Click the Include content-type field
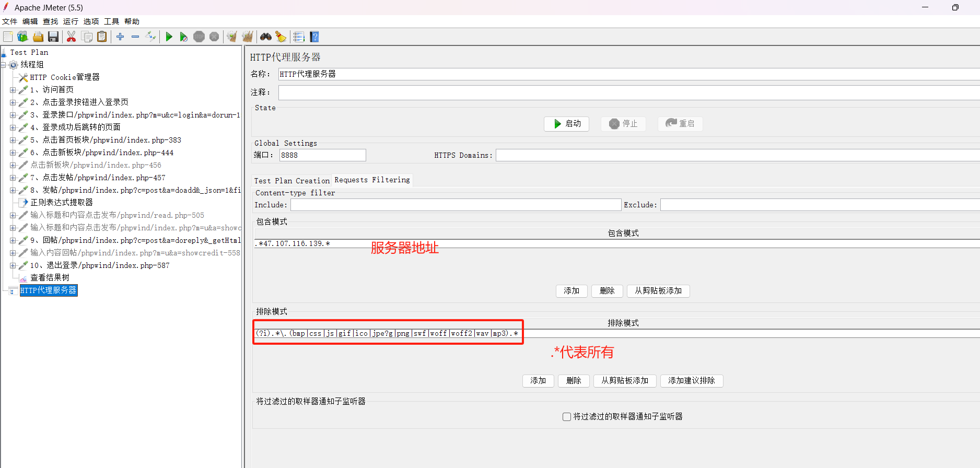The height and width of the screenshot is (468, 980). click(456, 205)
